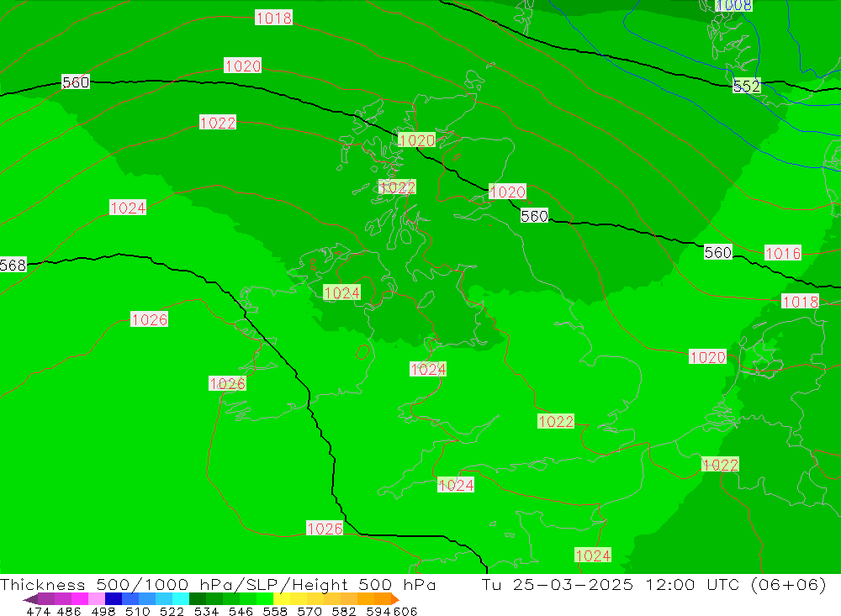Click the 1024 label over the Irish Sea
This screenshot has width=841, height=616.
click(428, 370)
